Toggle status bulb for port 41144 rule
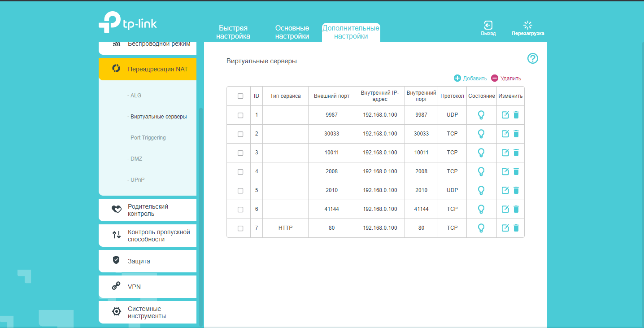The image size is (644, 328). (x=481, y=209)
